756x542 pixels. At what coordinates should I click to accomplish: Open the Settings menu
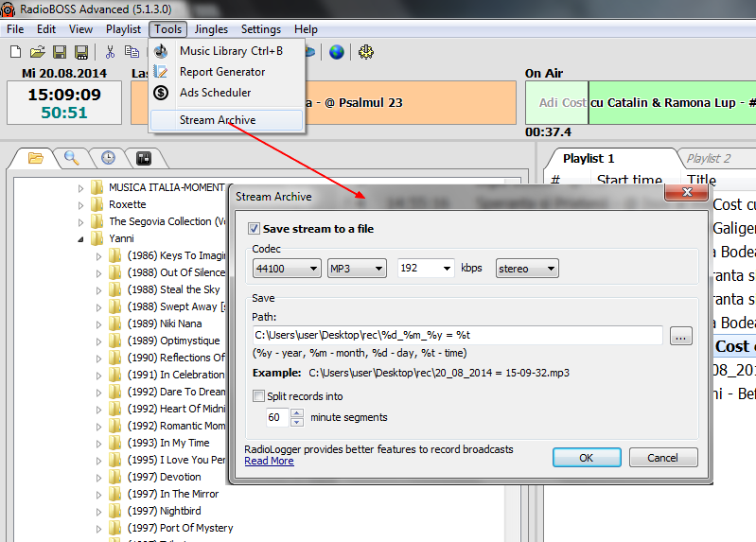(x=261, y=29)
